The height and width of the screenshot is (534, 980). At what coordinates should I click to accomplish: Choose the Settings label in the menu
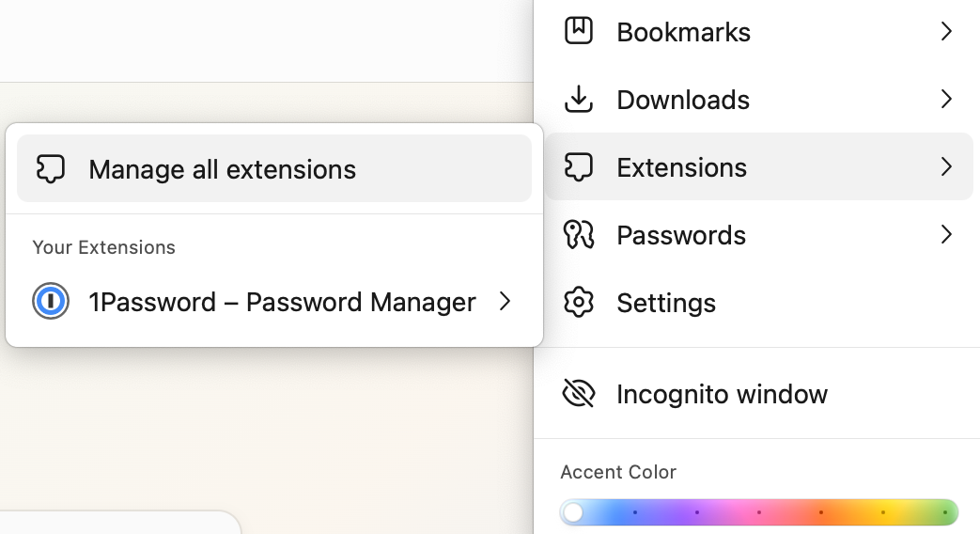(x=665, y=303)
